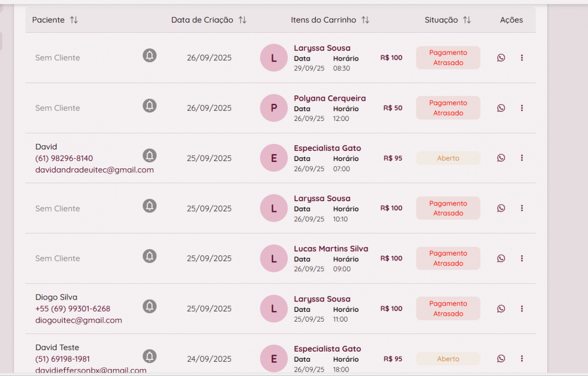The height and width of the screenshot is (376, 588).
Task: Open WhatsApp for Lucas Martins Silva's cart
Action: 501,258
